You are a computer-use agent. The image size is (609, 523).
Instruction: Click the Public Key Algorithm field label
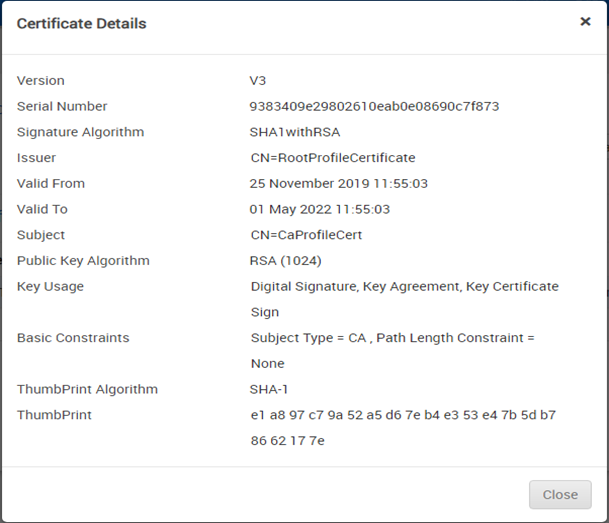tap(83, 260)
